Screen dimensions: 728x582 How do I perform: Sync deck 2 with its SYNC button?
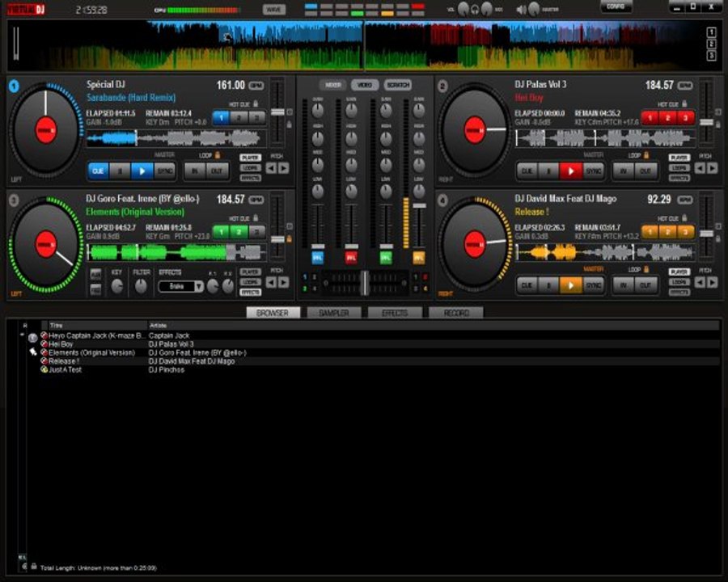[593, 171]
